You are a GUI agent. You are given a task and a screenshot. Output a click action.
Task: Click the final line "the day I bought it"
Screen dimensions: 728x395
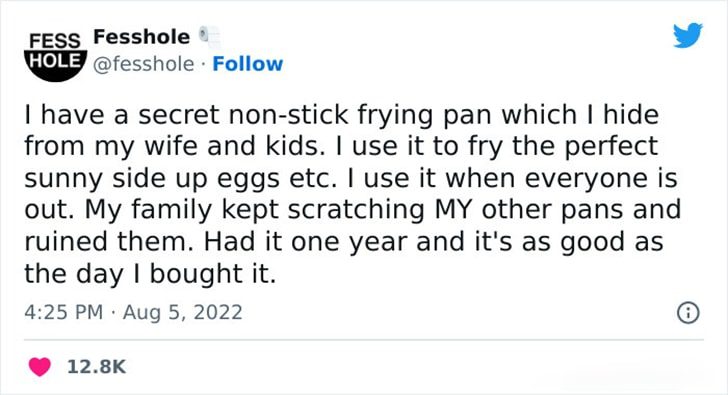(x=150, y=274)
